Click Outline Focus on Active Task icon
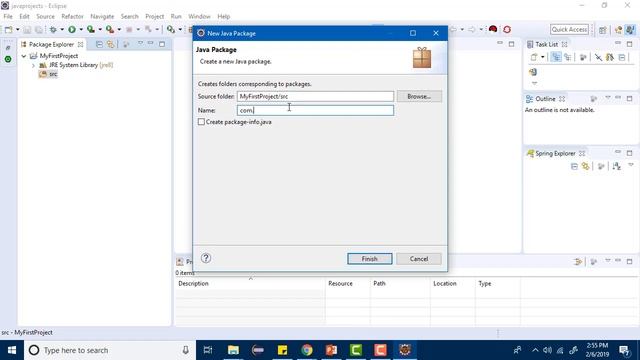Image resolution: width=640 pixels, height=360 pixels. click(594, 99)
